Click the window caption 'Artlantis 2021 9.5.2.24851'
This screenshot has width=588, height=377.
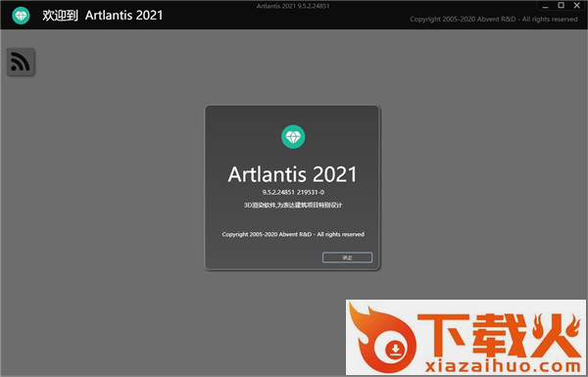pyautogui.click(x=293, y=6)
